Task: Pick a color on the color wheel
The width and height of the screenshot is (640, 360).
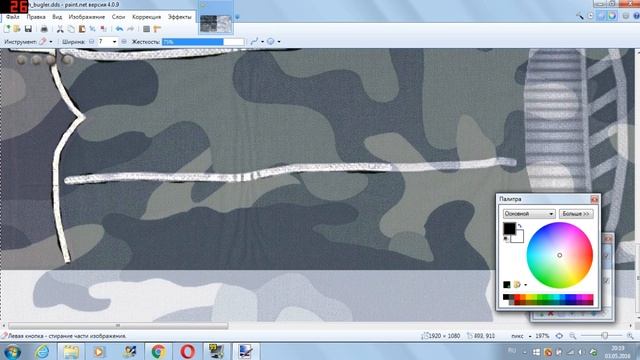Action: pos(560,255)
